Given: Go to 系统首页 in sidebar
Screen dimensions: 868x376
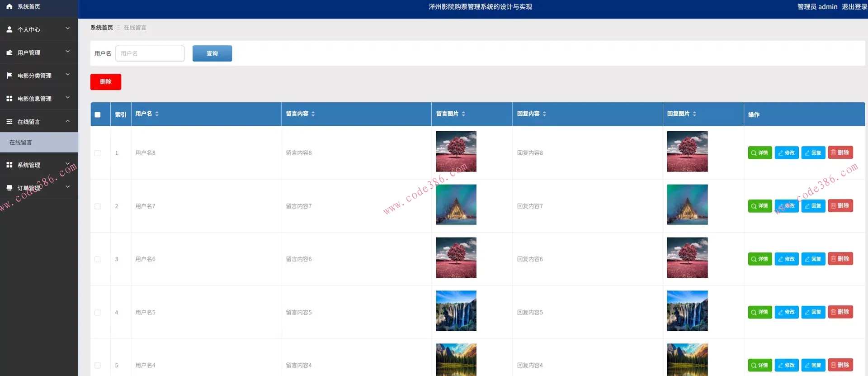Looking at the screenshot, I should point(39,7).
